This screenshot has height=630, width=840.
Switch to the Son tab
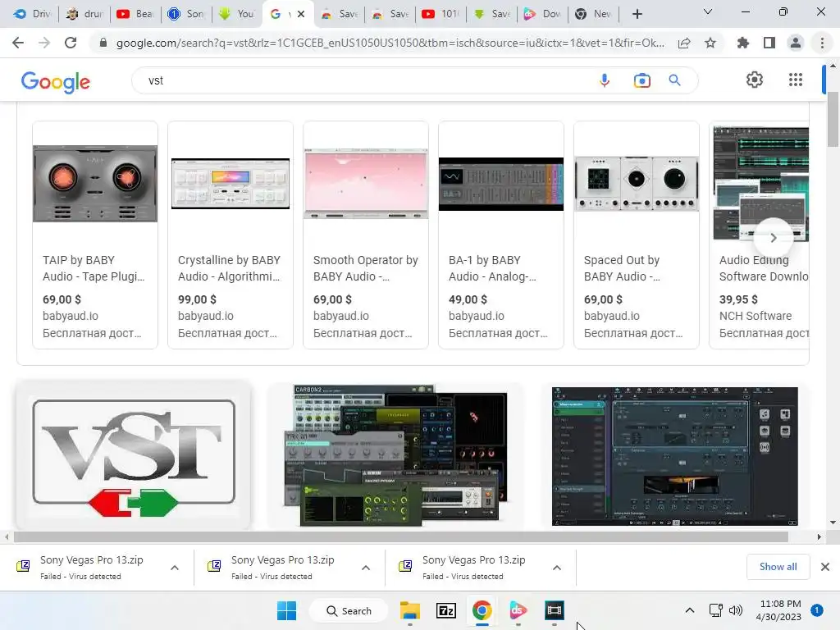[x=186, y=14]
